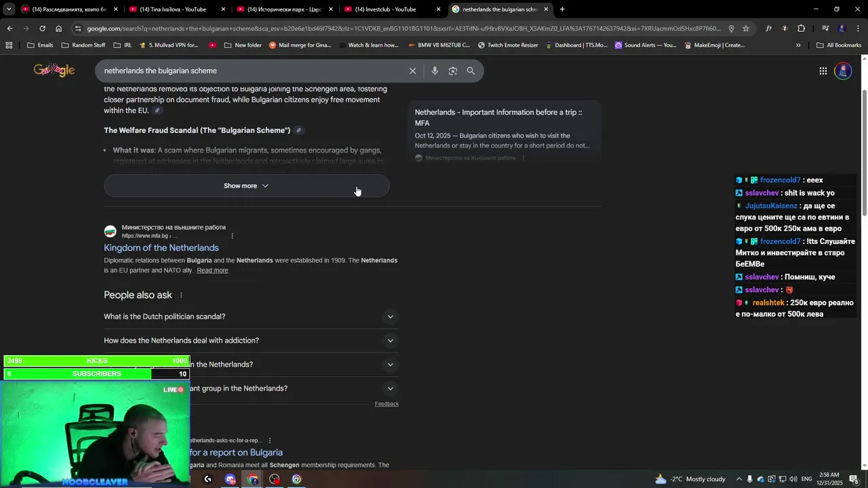
Task: Click 'Read more' under Netherlands snippet
Action: click(212, 270)
